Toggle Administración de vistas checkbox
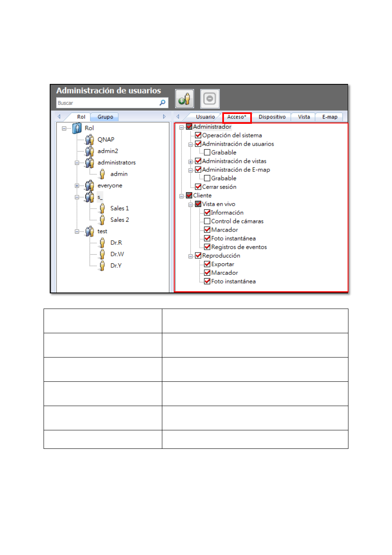Viewport: 392px width, 555px height. point(198,161)
